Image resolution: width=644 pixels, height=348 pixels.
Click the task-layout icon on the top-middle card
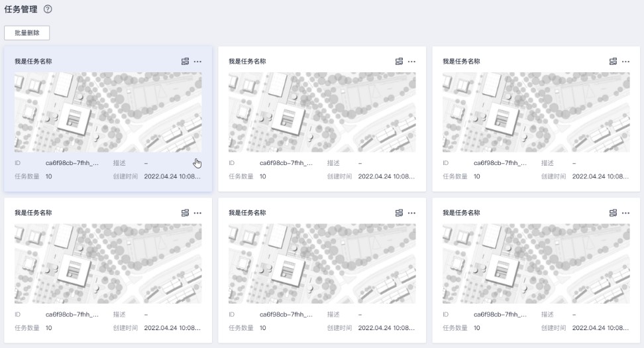point(400,62)
